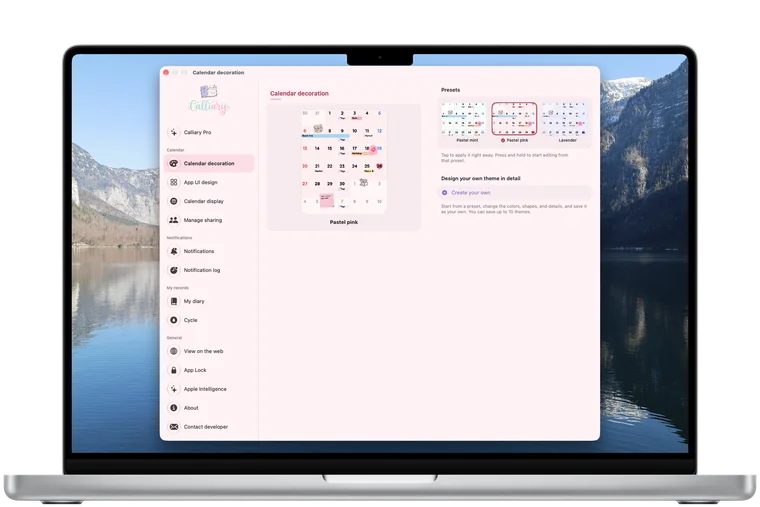Screen dimensions: 760x507
Task: Click the App Lock padlock icon
Action: [x=174, y=370]
